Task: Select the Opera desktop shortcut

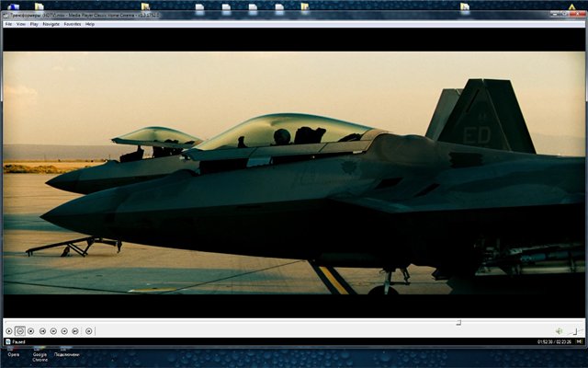Action: tap(14, 352)
